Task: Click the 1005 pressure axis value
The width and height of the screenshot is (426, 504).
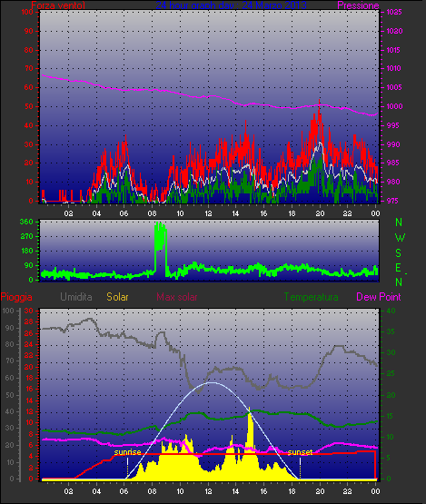Action: pos(394,87)
